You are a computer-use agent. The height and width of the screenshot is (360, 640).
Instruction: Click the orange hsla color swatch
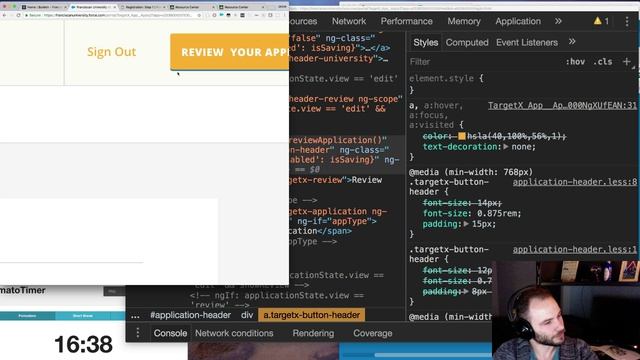pyautogui.click(x=462, y=136)
